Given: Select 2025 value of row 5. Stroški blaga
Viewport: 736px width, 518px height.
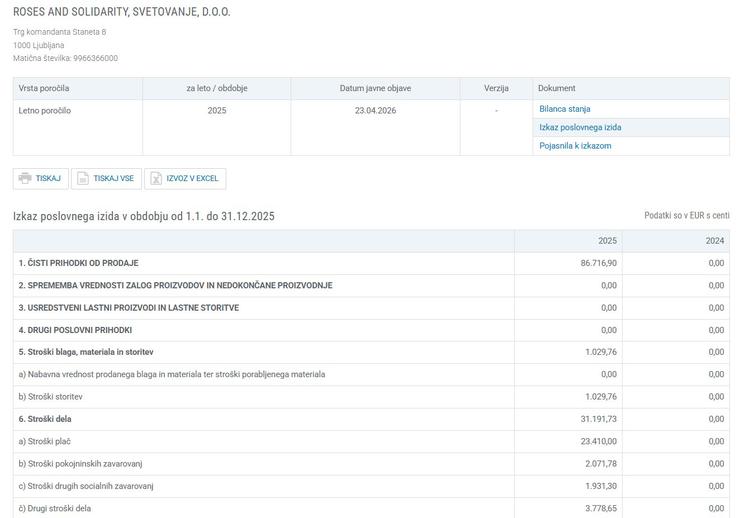Looking at the screenshot, I should 601,352.
